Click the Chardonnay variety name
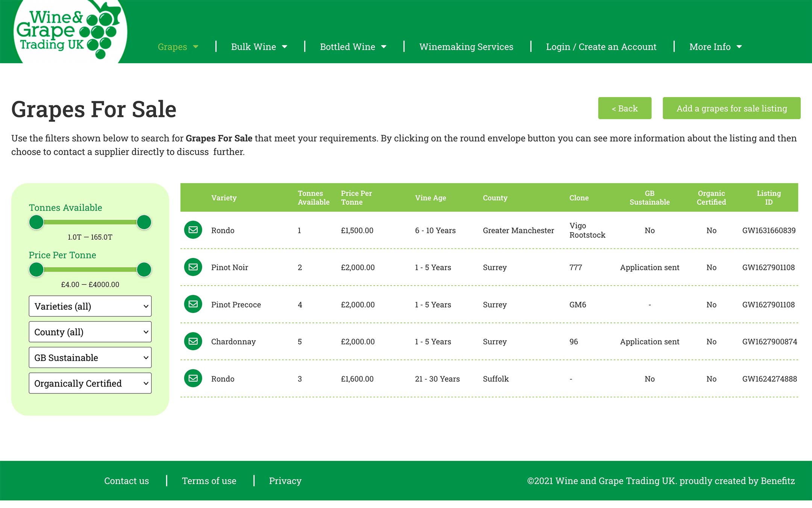The width and height of the screenshot is (812, 508). pyautogui.click(x=233, y=342)
